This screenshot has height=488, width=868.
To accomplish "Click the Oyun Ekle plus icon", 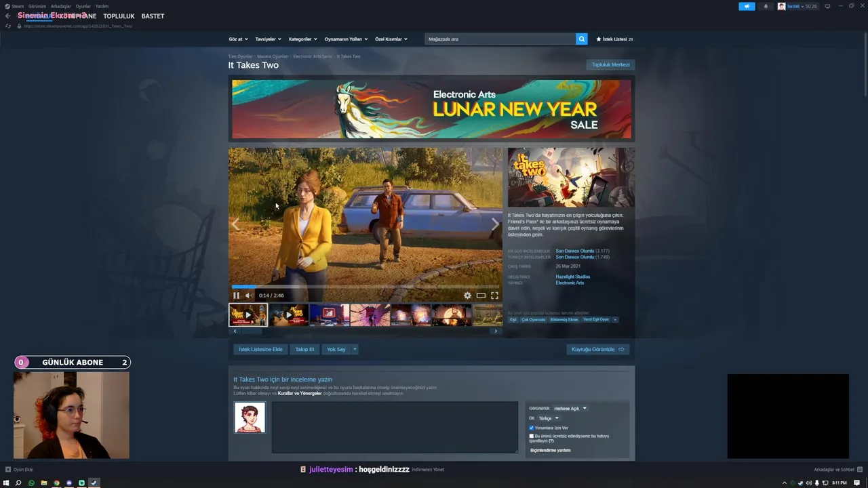I will pyautogui.click(x=7, y=469).
